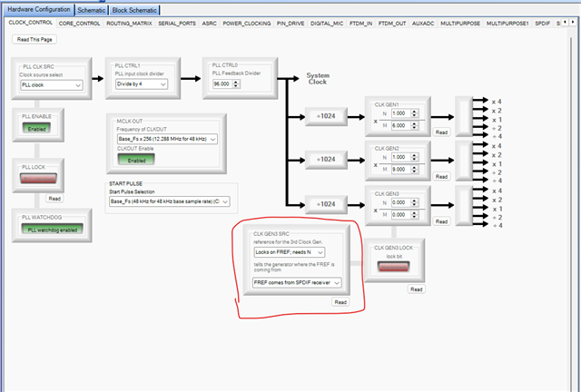
Task: Click the Read This Page button
Action: tap(34, 40)
